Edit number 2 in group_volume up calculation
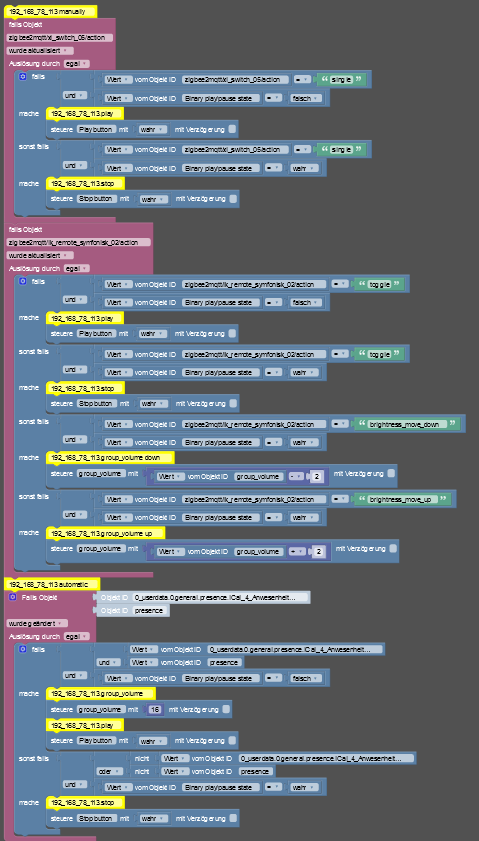The width and height of the screenshot is (479, 841). pos(319,551)
